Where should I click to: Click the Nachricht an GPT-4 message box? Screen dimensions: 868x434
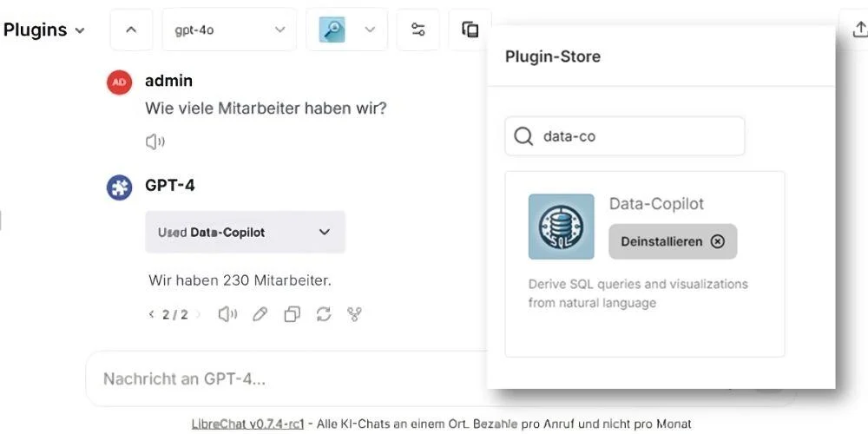point(285,379)
